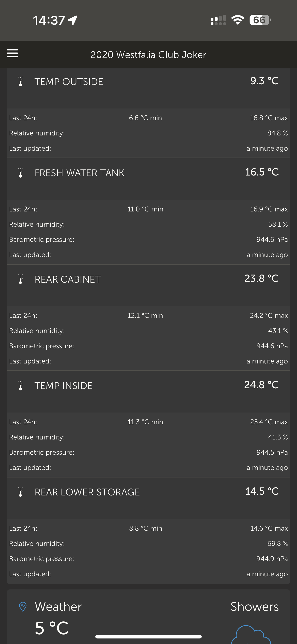Screen dimensions: 297x644
Task: Tap the home indicator bar
Action: (148, 636)
